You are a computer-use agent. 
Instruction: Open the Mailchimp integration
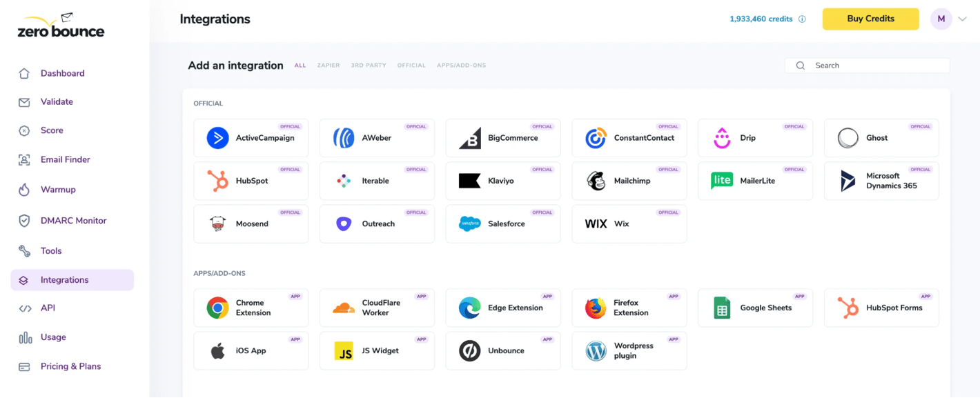[629, 181]
